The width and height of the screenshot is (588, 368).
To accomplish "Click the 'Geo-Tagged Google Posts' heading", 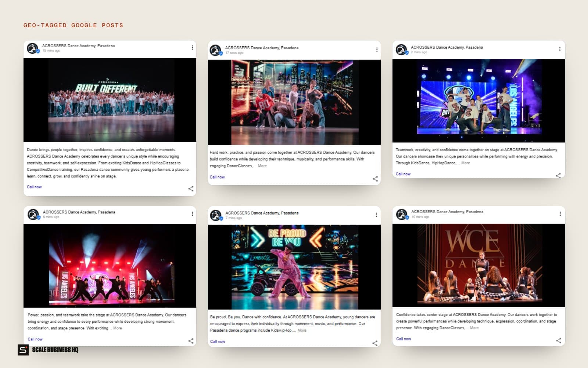I will click(73, 25).
